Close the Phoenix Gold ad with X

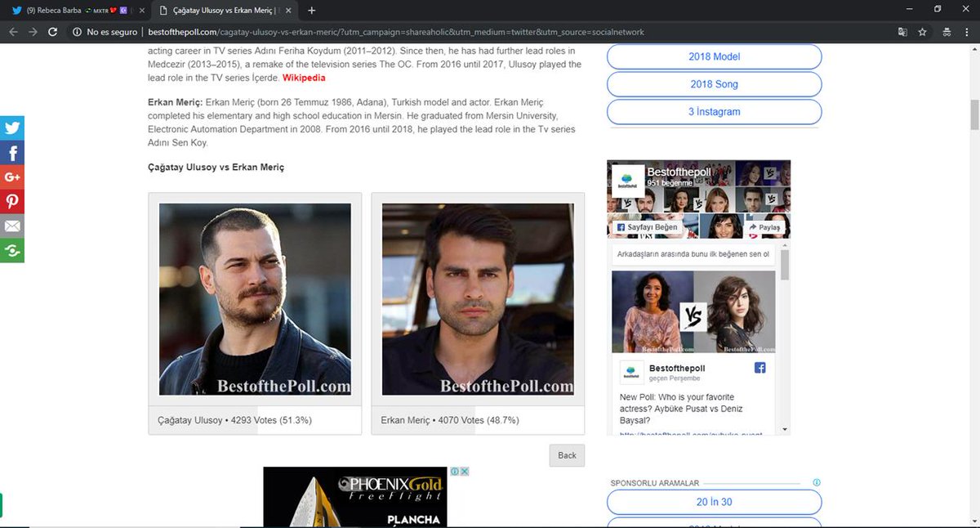[x=465, y=472]
